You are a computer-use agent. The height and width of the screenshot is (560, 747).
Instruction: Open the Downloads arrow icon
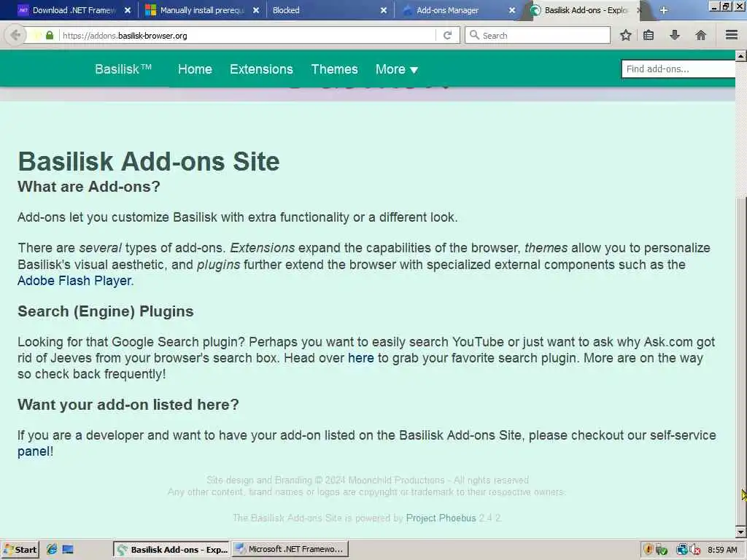pos(675,35)
